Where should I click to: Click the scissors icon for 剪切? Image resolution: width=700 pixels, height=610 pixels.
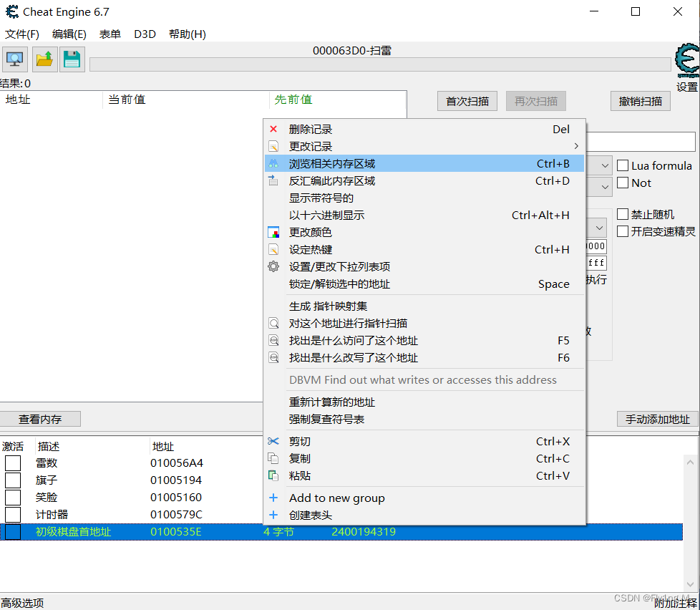pyautogui.click(x=273, y=441)
